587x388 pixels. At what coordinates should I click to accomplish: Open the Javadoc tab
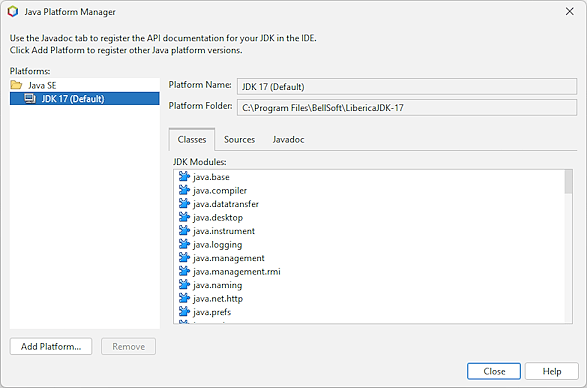click(288, 139)
